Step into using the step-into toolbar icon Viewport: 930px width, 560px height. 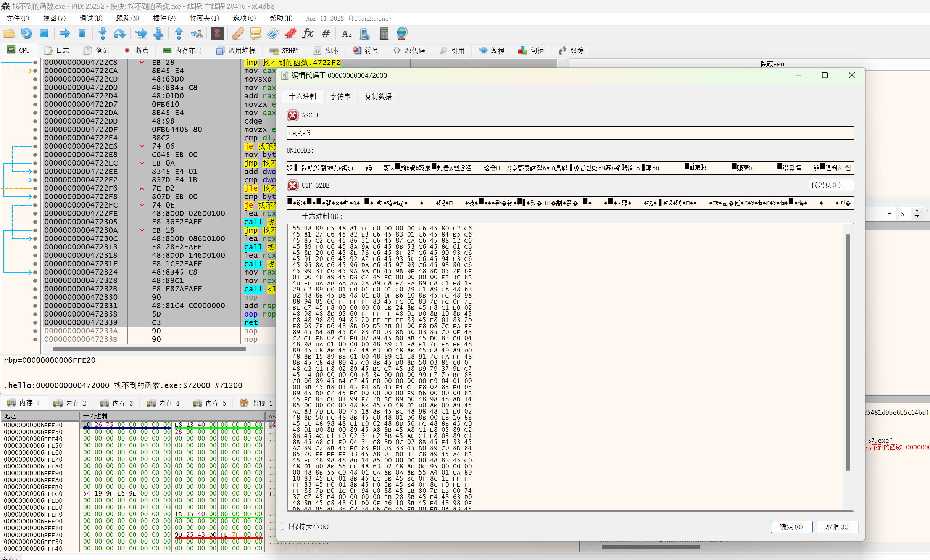point(102,34)
